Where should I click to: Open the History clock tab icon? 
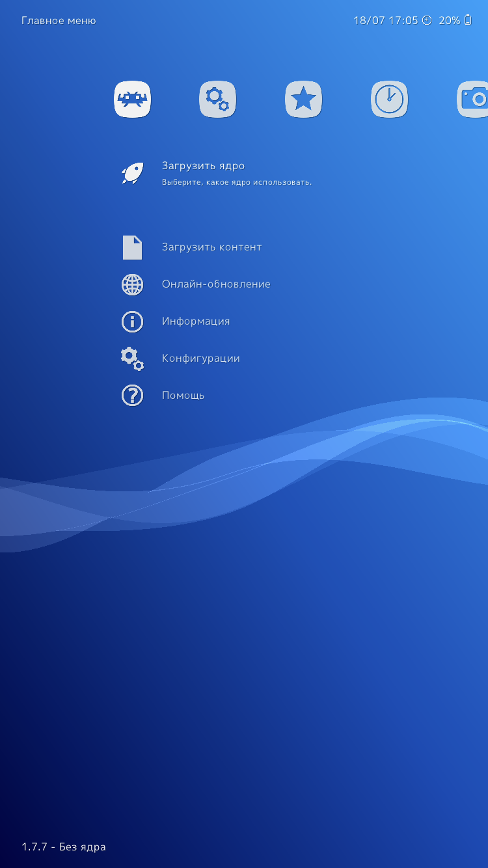tap(390, 100)
